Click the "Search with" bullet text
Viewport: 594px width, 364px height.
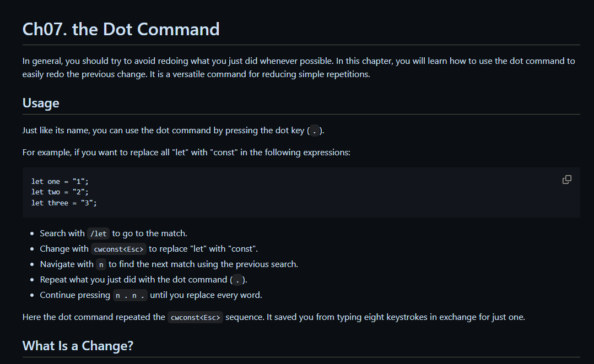(62, 233)
